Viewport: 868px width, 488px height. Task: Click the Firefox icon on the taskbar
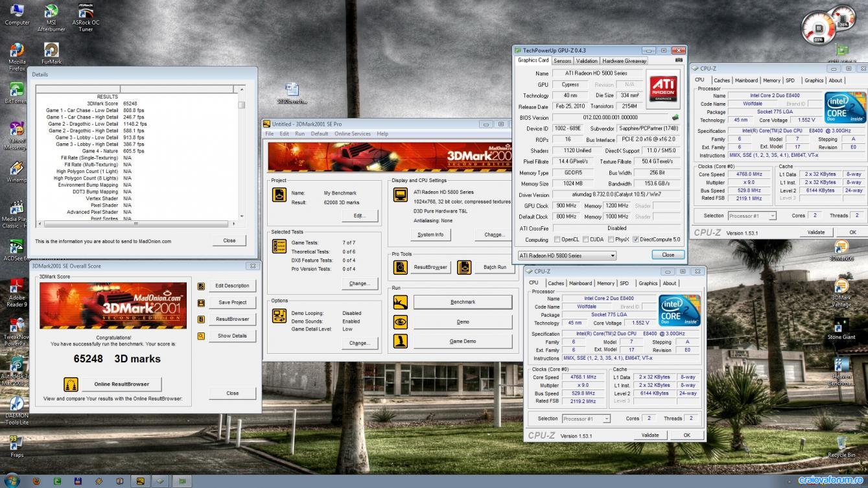pyautogui.click(x=36, y=482)
